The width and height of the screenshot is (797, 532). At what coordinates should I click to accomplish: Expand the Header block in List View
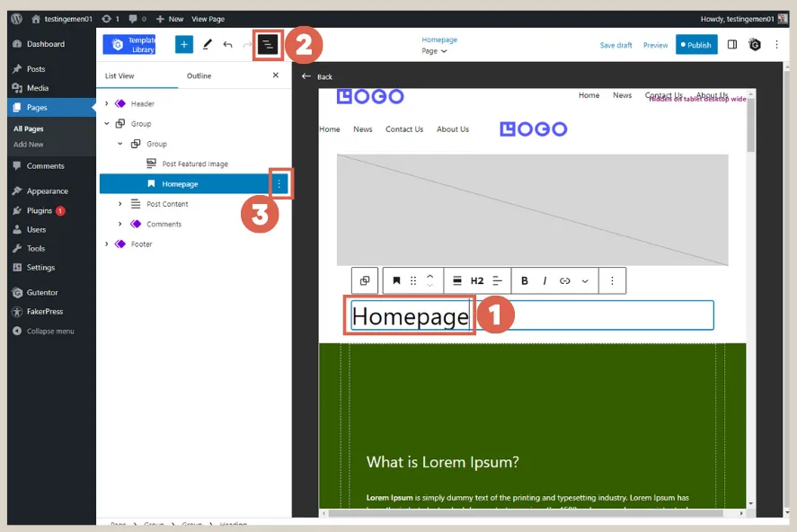pyautogui.click(x=108, y=102)
